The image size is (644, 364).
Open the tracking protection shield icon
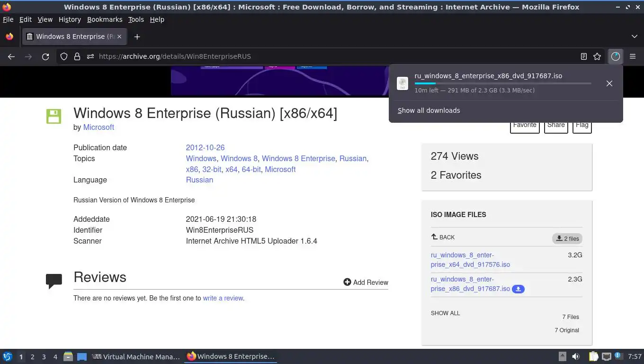coord(64,56)
